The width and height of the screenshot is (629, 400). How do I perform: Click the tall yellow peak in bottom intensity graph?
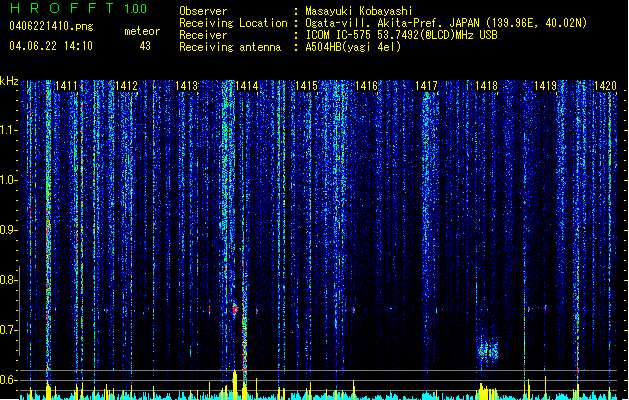[235, 385]
